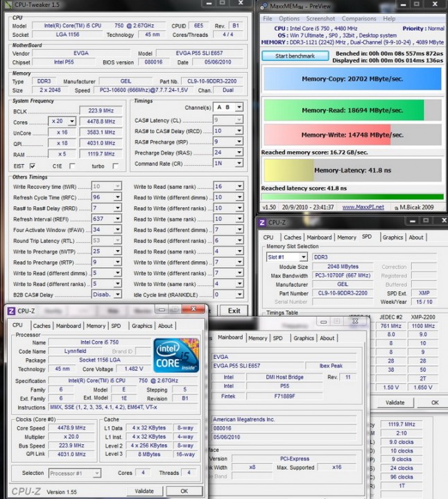Open the B2B CAS# Delay dropdown
The height and width of the screenshot is (499, 448).
[117, 295]
